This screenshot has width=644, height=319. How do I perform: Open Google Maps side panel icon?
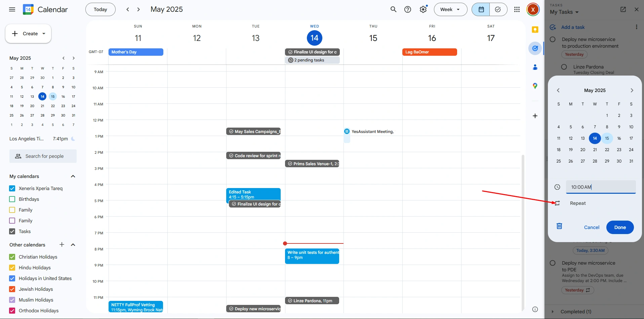point(535,86)
